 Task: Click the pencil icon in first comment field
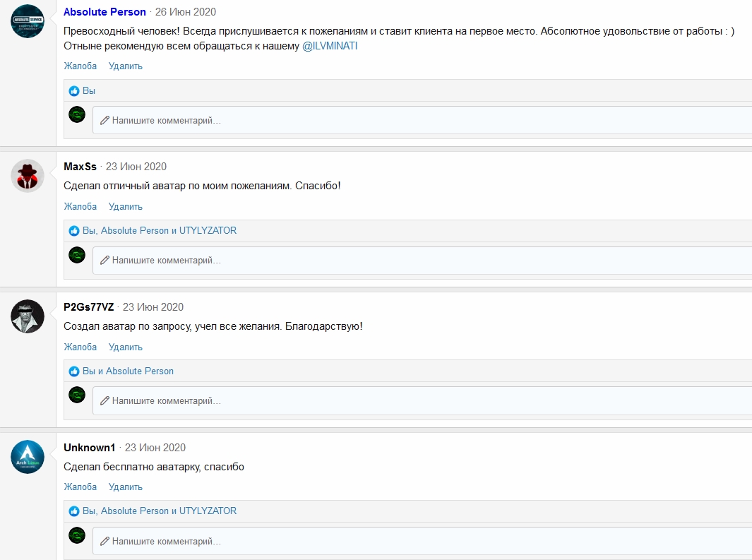[x=105, y=120]
